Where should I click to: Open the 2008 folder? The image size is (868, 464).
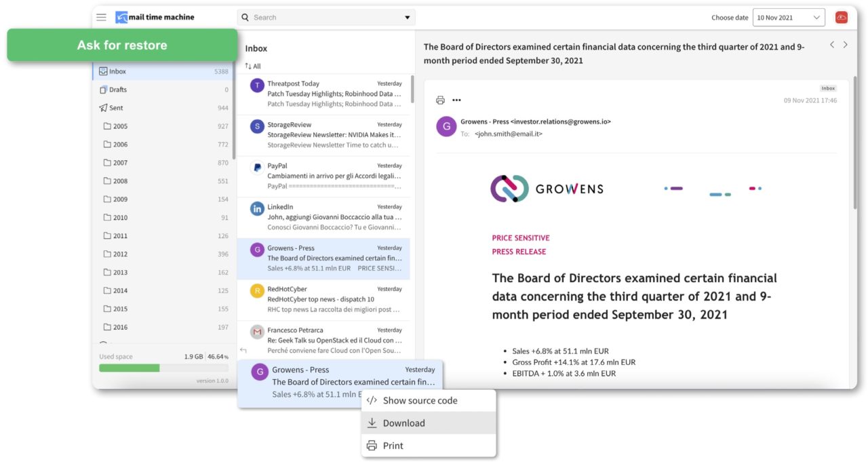coord(163,181)
